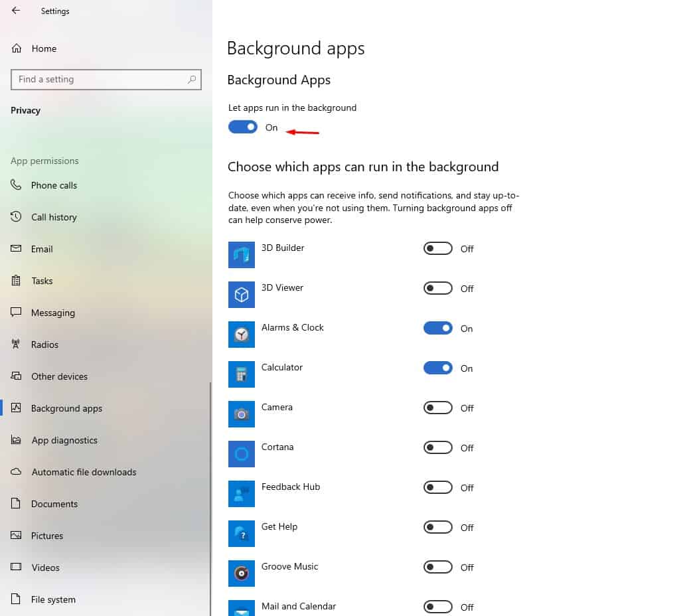Click the Get Help app icon
This screenshot has width=691, height=616.
click(x=242, y=534)
